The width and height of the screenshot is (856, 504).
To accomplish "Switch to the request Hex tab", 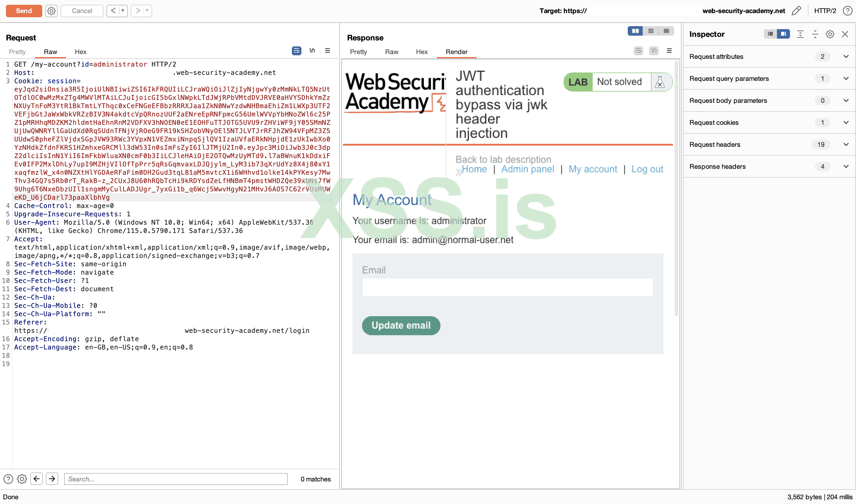I will pyautogui.click(x=81, y=52).
